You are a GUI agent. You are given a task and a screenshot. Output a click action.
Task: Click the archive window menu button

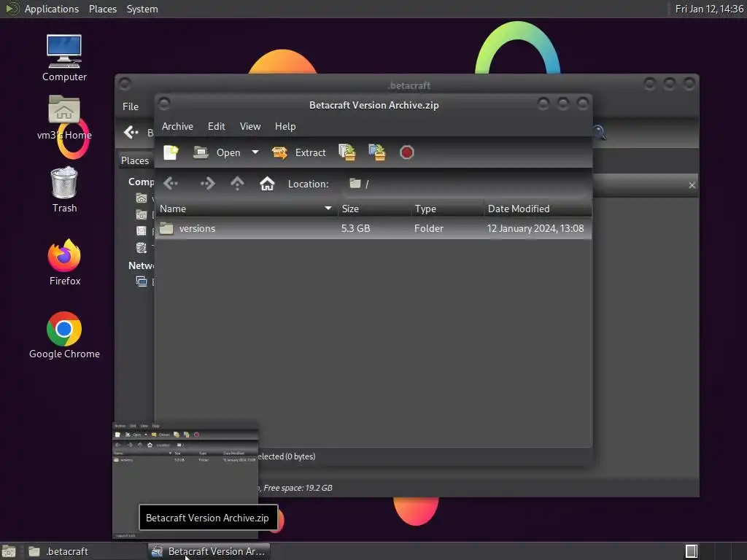point(164,104)
